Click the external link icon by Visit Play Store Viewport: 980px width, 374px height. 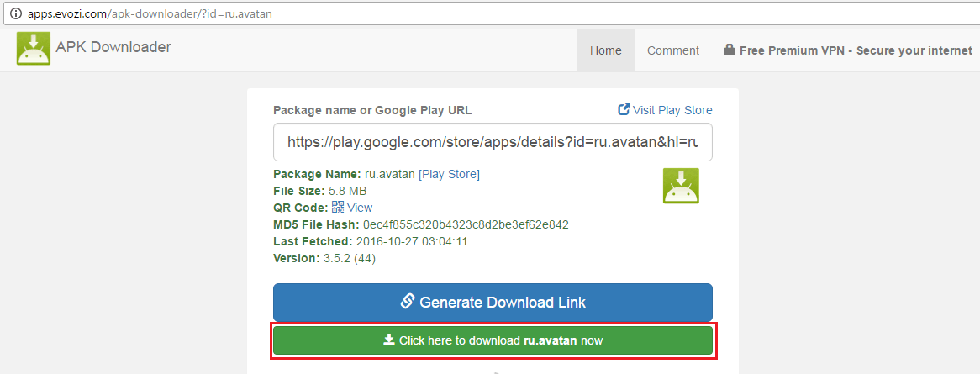[623, 109]
